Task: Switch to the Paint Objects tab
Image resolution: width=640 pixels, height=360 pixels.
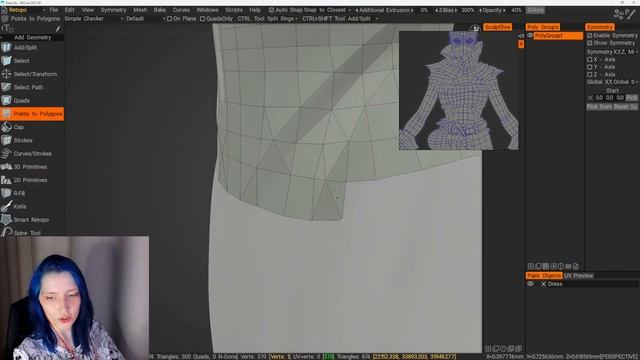Action: click(544, 276)
